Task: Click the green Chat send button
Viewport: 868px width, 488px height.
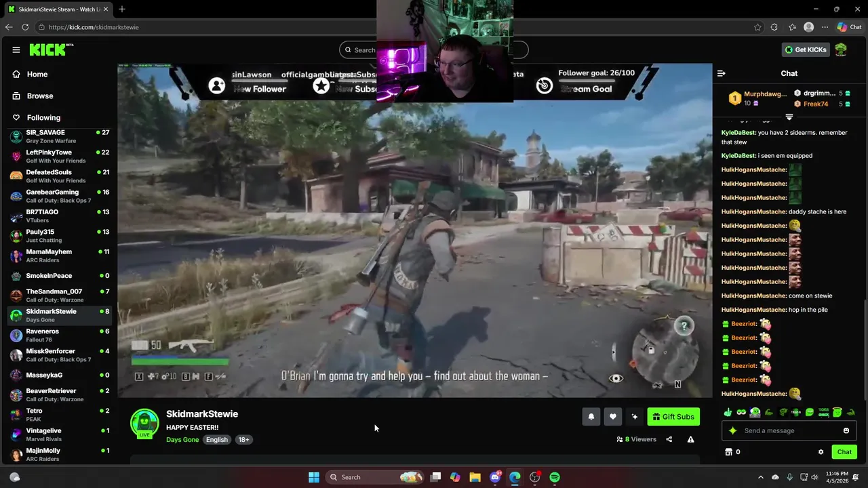Action: [x=844, y=452]
